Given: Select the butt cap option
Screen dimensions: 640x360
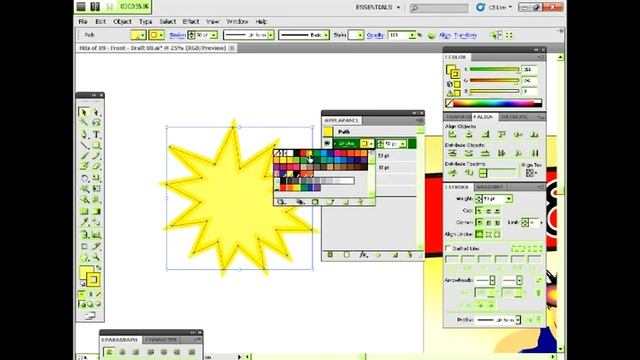Looking at the screenshot, I should [479, 211].
